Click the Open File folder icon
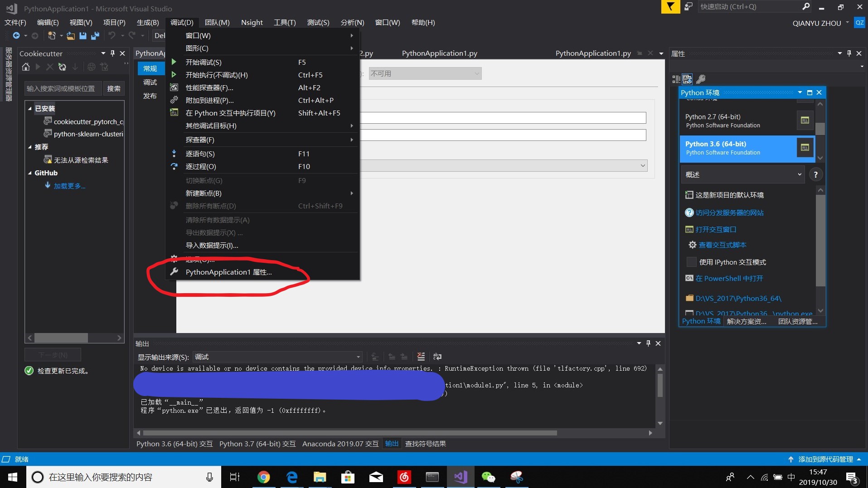 tap(71, 35)
